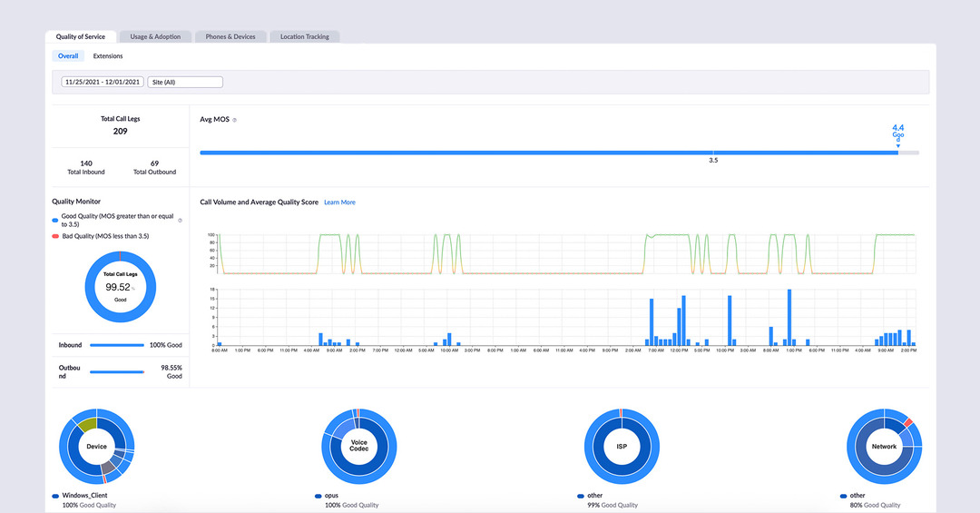Click the Total Call Legs donut chart
This screenshot has height=513, width=980.
click(121, 287)
